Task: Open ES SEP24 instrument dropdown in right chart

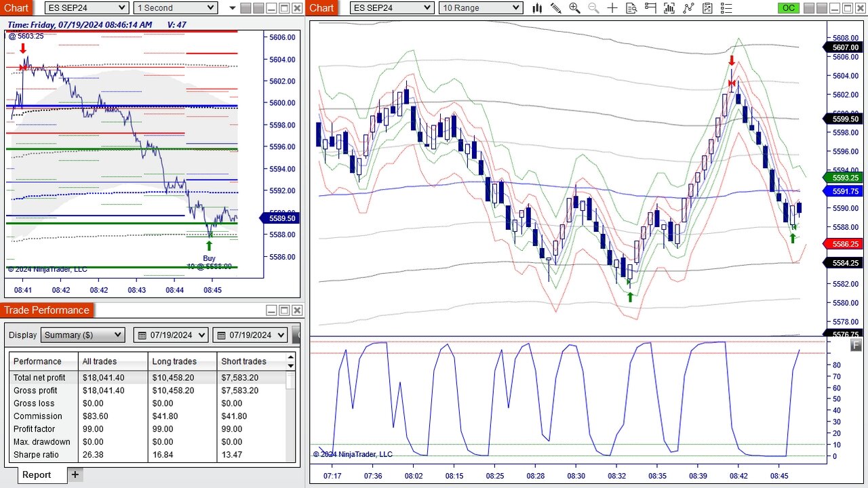Action: point(392,8)
